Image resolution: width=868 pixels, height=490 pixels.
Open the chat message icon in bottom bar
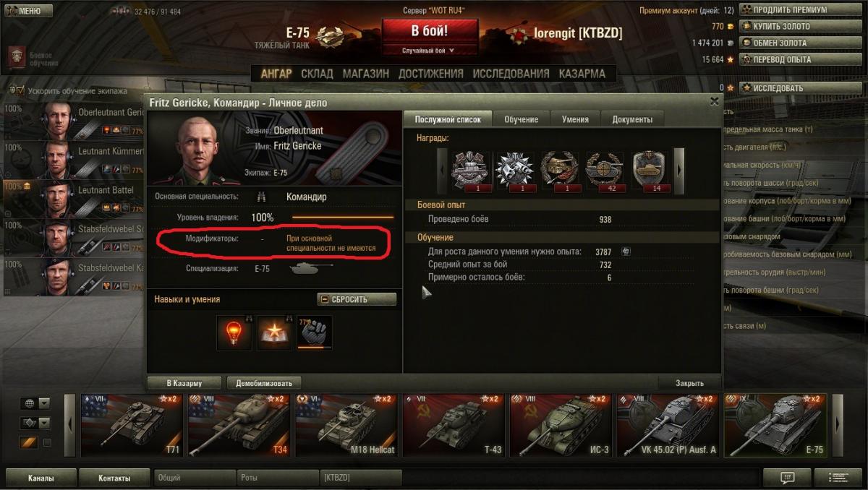pos(787,478)
